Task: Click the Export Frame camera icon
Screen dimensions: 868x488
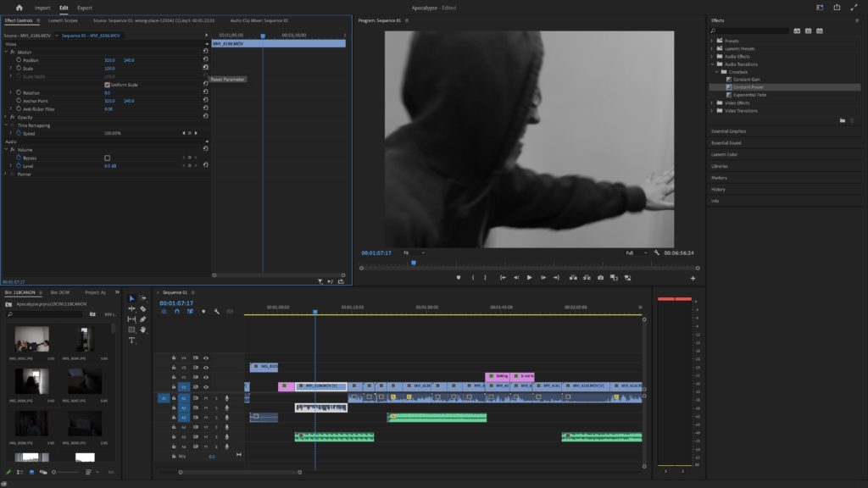Action: pos(600,277)
